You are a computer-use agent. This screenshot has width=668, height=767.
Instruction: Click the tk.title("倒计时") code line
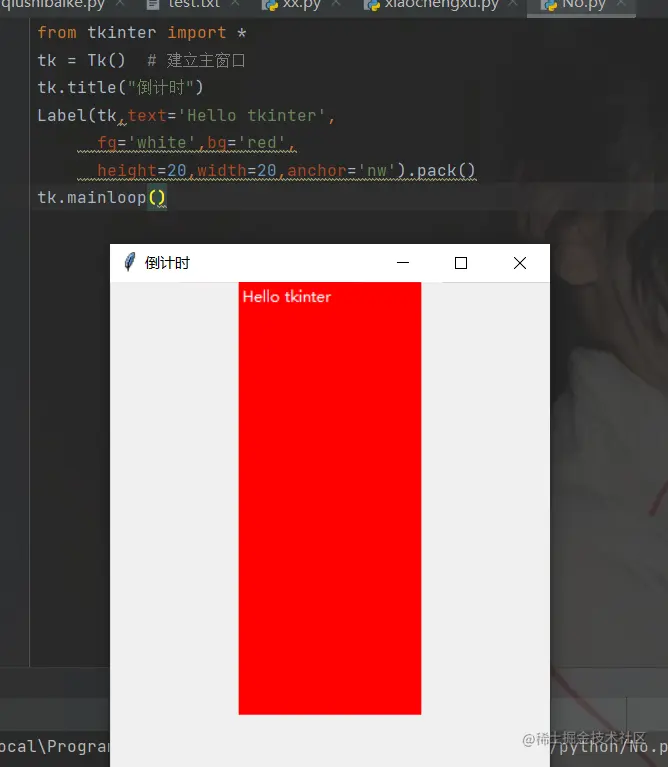pos(120,88)
